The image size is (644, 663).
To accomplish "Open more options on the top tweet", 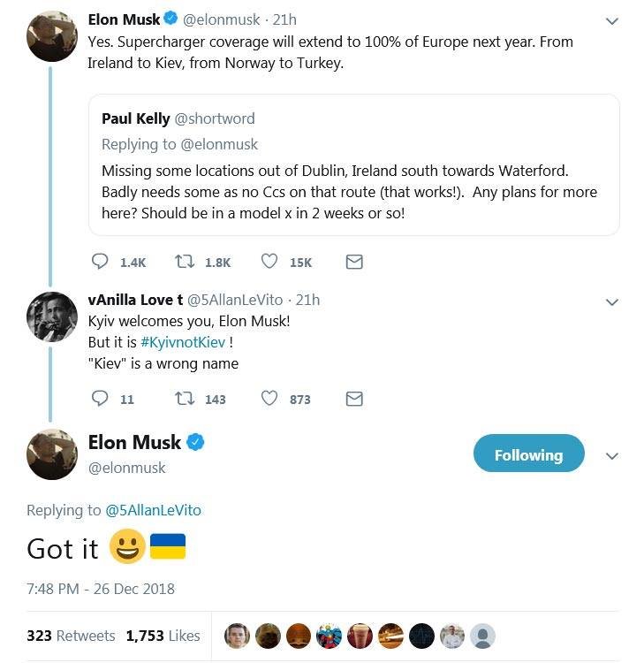I will [611, 20].
